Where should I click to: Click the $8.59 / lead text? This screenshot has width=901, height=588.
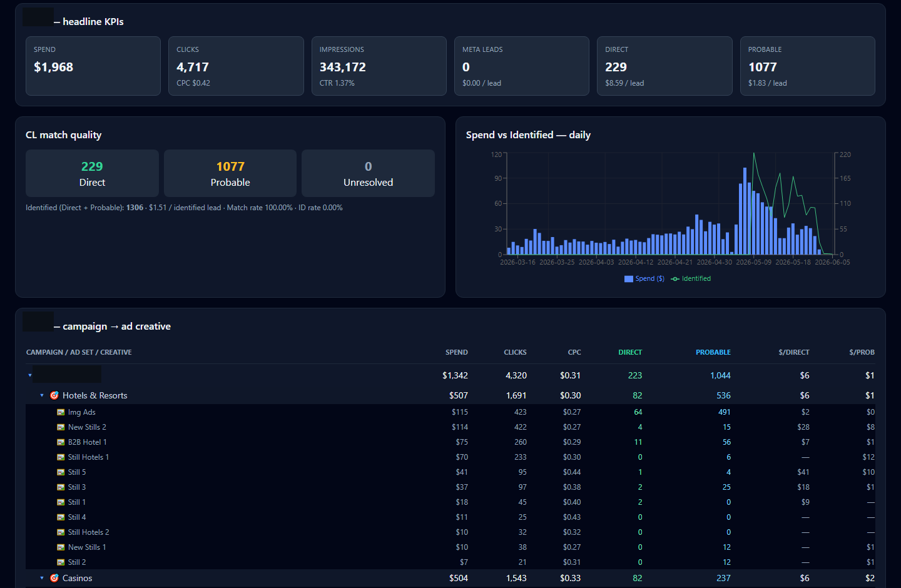point(624,83)
